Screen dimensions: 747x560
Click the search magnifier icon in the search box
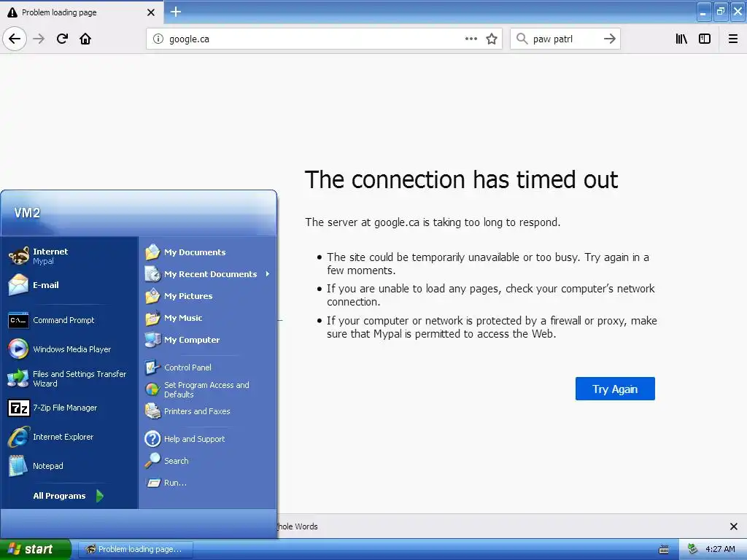(522, 39)
